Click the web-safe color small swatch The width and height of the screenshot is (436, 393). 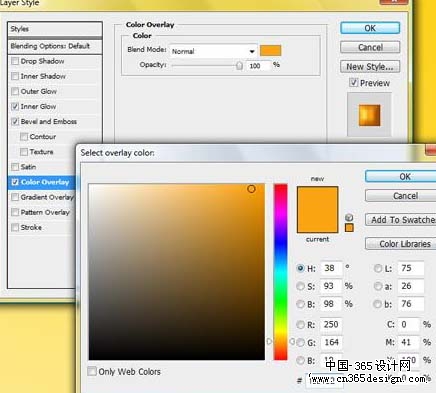(x=349, y=228)
